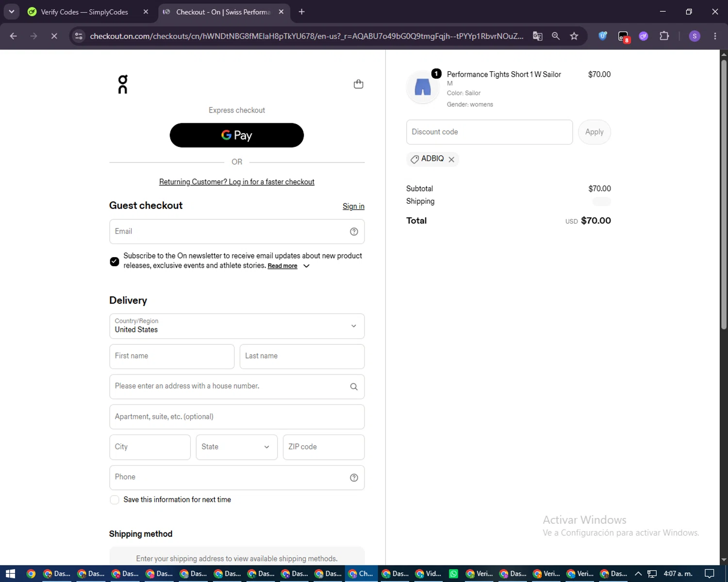Click the translate page icon
728x582 pixels.
537,36
